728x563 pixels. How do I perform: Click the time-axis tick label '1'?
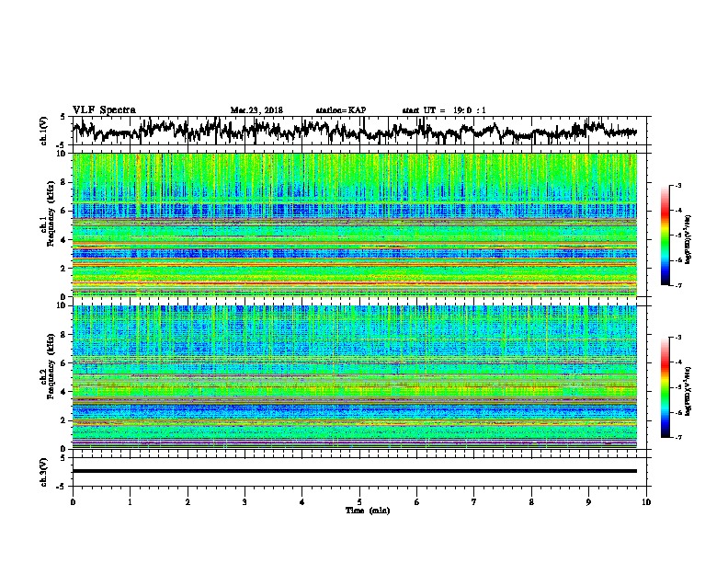click(x=130, y=502)
